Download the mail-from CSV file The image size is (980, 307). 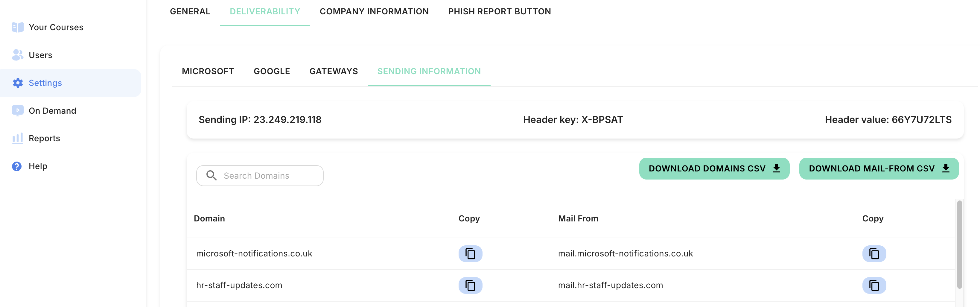click(x=879, y=168)
